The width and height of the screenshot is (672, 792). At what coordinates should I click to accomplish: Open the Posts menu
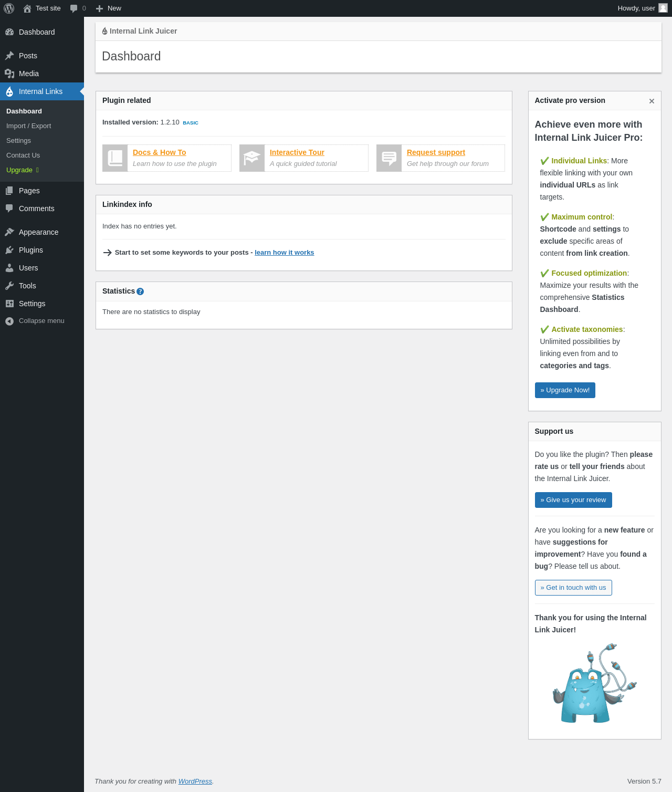(42, 56)
